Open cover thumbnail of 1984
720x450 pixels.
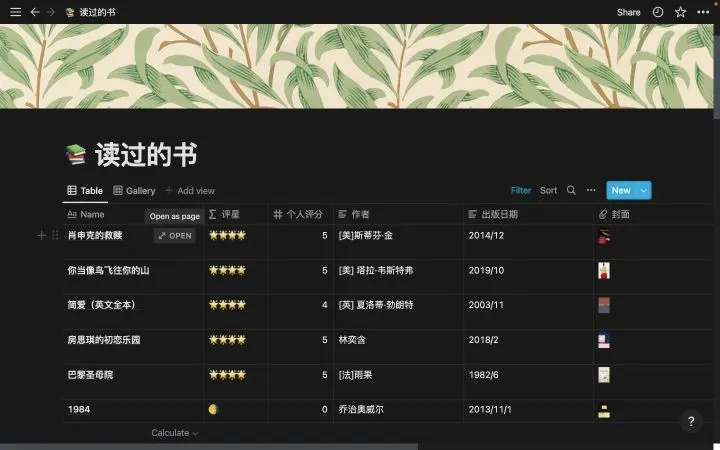(604, 411)
